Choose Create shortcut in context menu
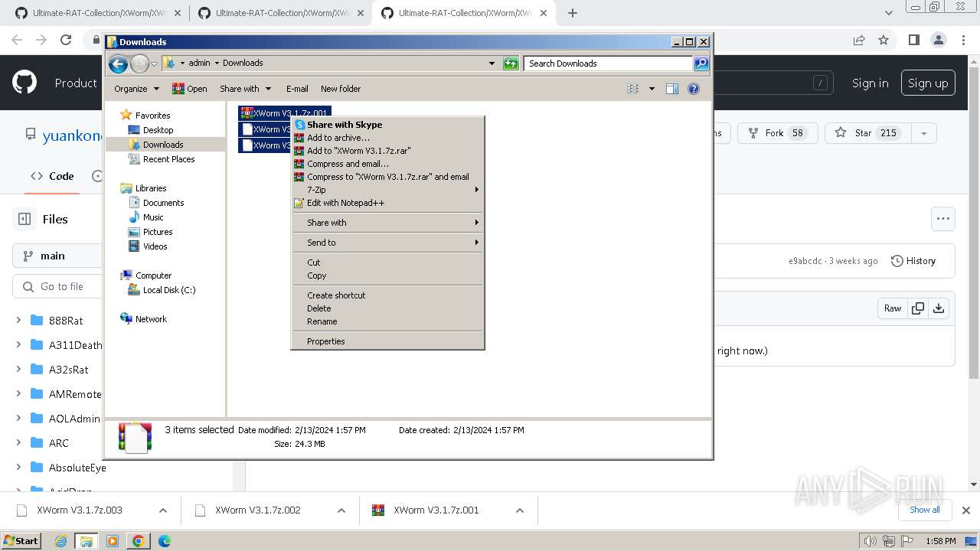 point(387,295)
